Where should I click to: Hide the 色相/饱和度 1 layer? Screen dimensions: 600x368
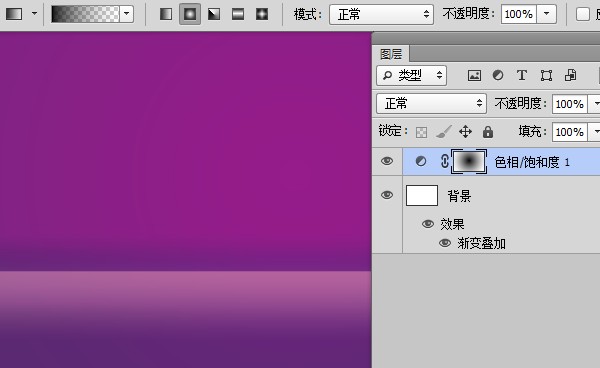(x=387, y=161)
